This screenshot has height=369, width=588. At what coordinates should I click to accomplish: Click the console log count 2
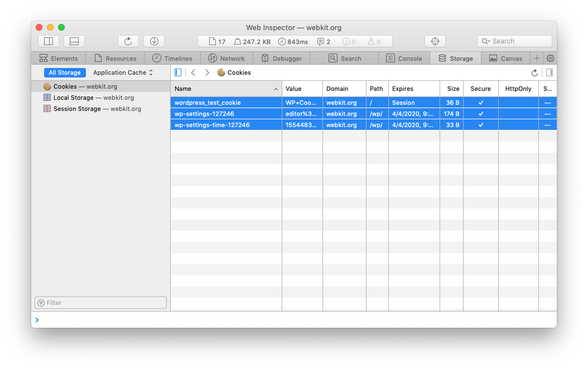[x=324, y=42]
